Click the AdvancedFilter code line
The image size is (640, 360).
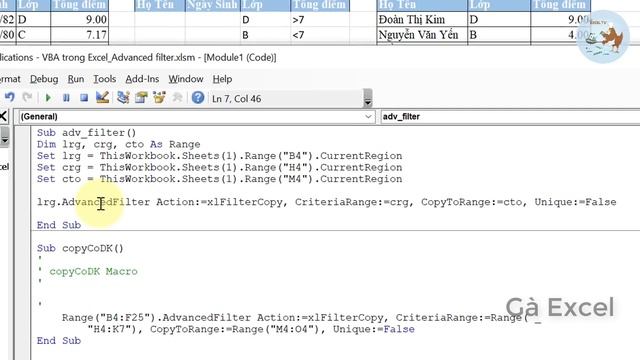[x=327, y=202]
